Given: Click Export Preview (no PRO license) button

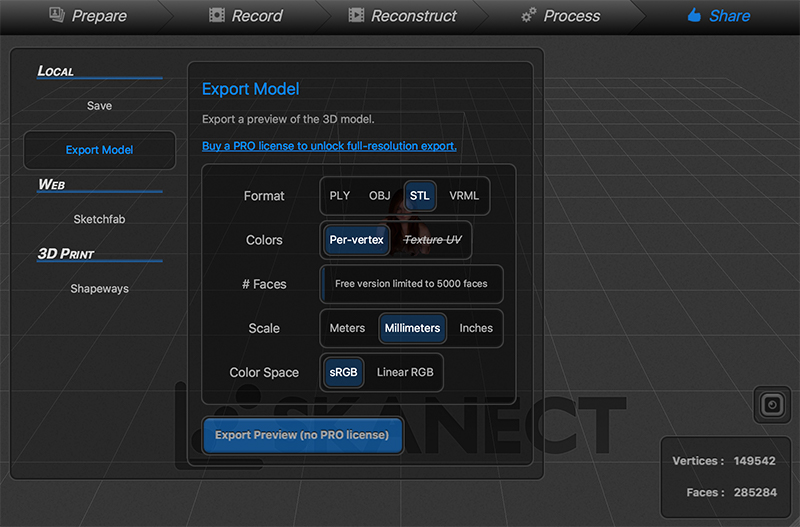Looking at the screenshot, I should click(302, 435).
